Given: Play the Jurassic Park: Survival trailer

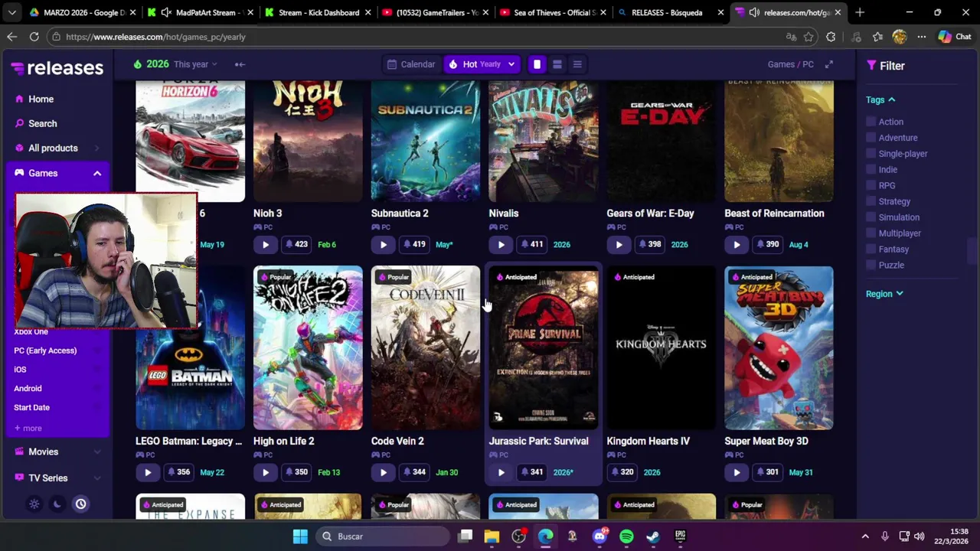Looking at the screenshot, I should 501,472.
